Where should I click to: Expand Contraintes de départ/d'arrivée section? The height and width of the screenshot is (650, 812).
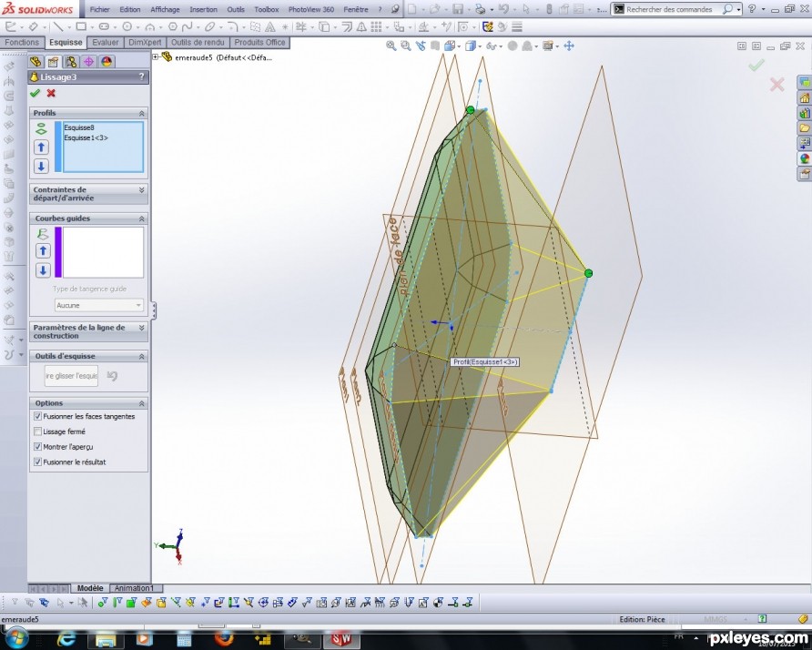[141, 190]
